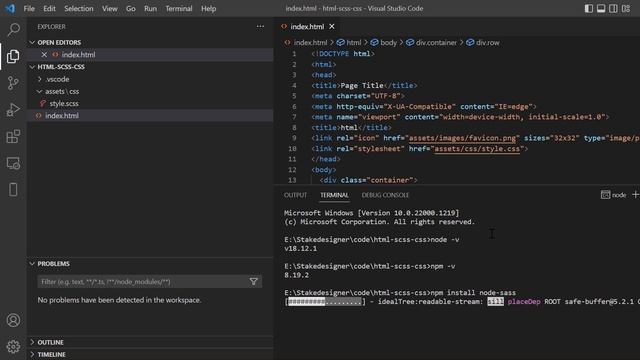Image resolution: width=640 pixels, height=360 pixels.
Task: Open the device preview icon in activity bar
Action: pyautogui.click(x=13, y=190)
